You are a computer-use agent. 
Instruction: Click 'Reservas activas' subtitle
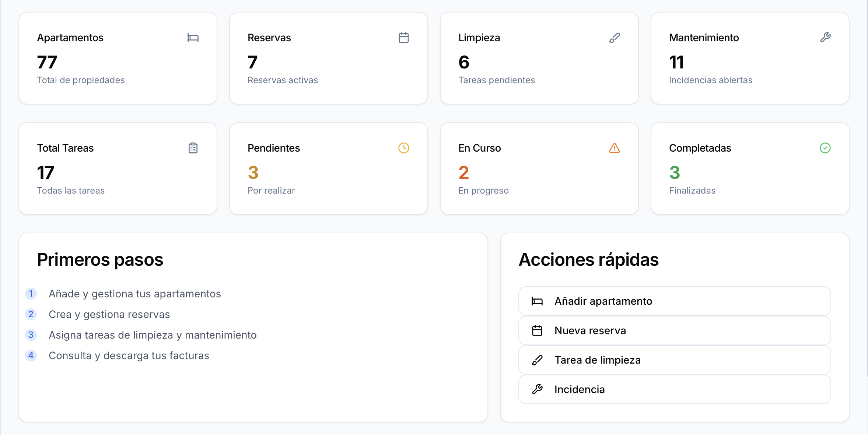click(283, 80)
